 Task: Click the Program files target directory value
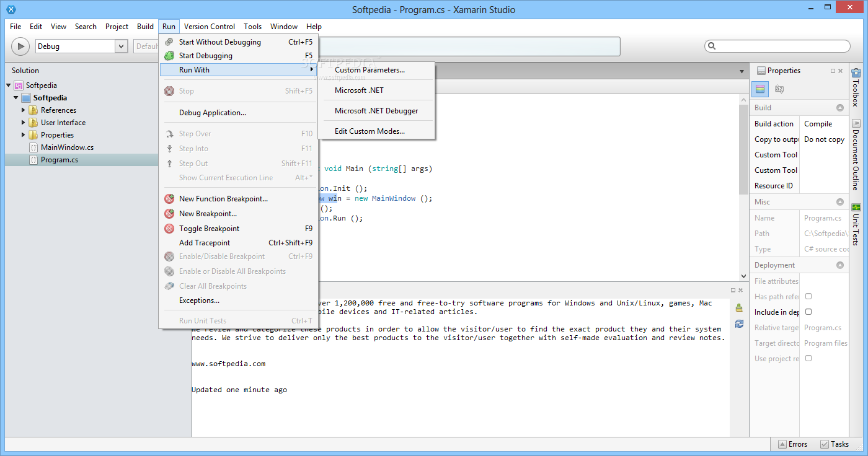click(825, 343)
